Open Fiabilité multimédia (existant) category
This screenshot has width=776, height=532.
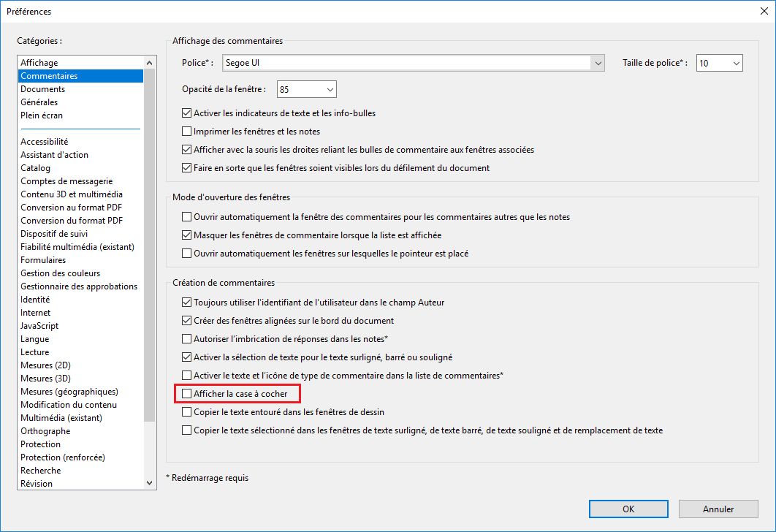click(x=80, y=247)
